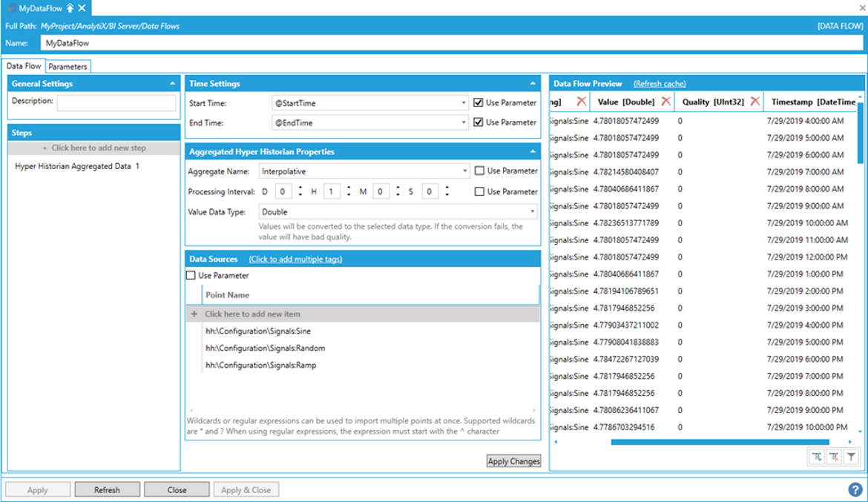868x502 pixels.
Task: Collapse the General Settings section
Action: tap(173, 84)
